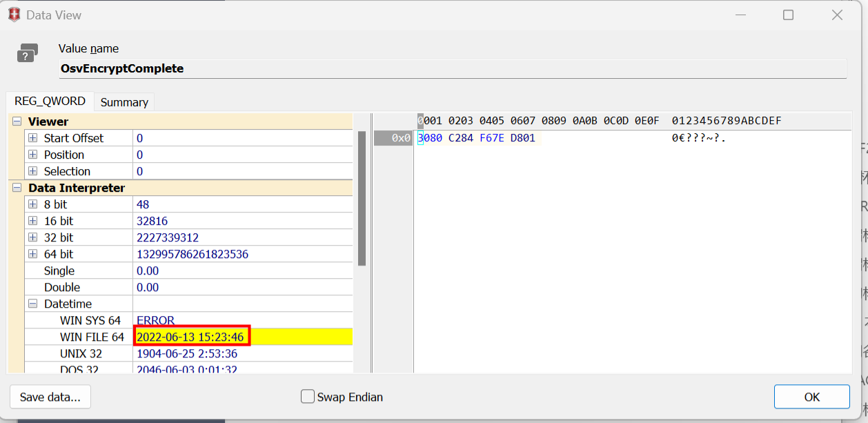The height and width of the screenshot is (423, 868).
Task: Click the ASCII text 0€???~?.
Action: pos(699,138)
